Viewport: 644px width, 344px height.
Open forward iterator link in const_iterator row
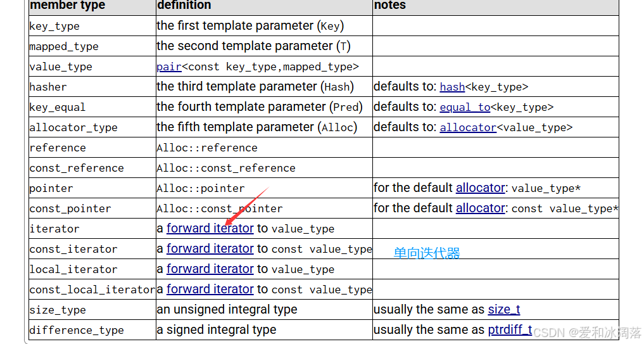point(210,248)
